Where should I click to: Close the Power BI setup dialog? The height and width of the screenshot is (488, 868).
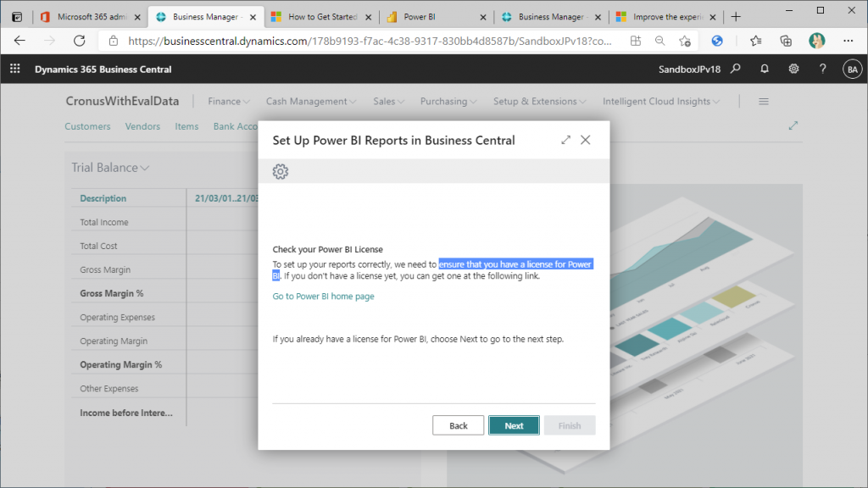[586, 140]
